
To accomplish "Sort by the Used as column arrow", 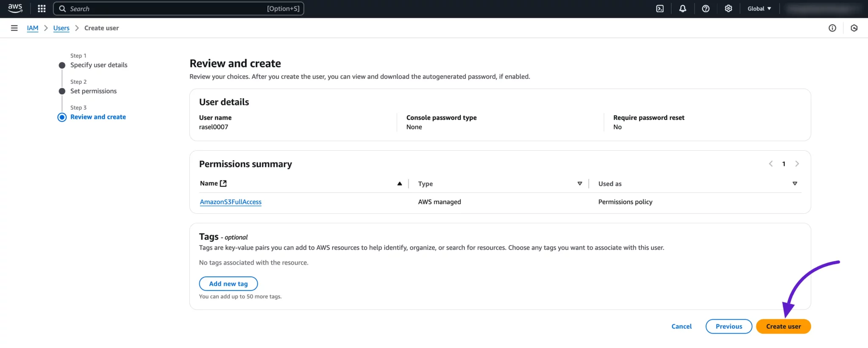I will pos(795,183).
